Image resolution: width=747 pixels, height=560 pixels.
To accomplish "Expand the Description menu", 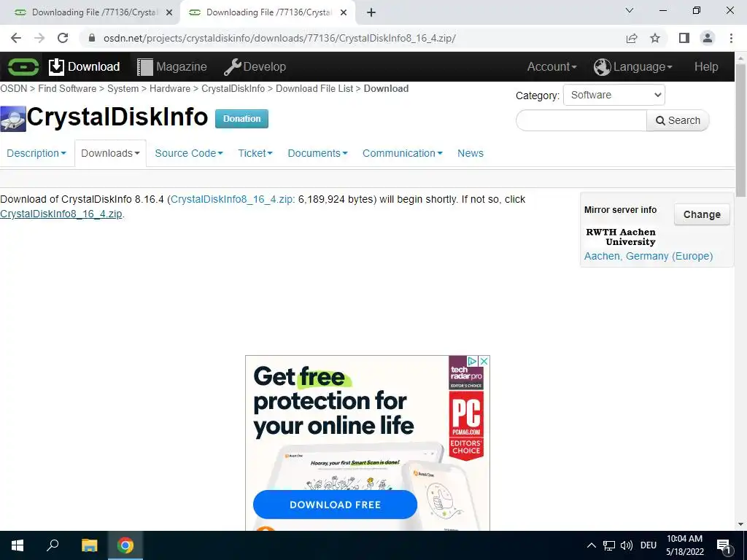I will tap(36, 153).
